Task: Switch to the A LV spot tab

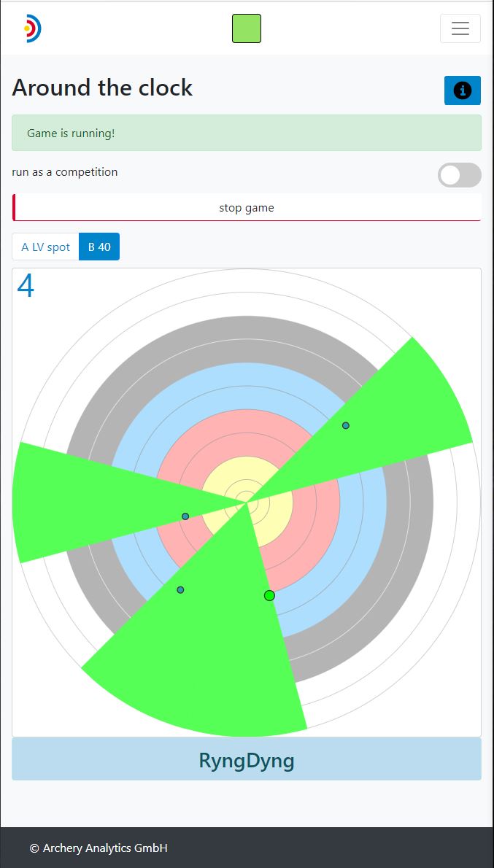Action: (x=45, y=247)
